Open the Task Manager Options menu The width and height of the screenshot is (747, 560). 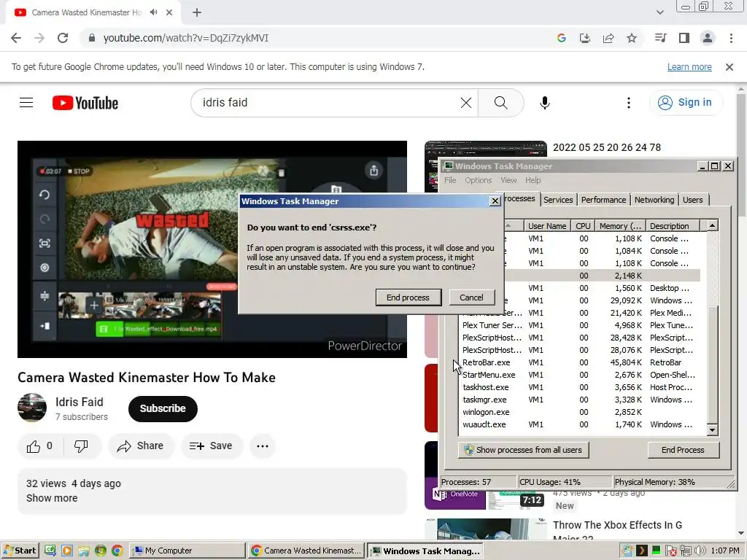[479, 180]
